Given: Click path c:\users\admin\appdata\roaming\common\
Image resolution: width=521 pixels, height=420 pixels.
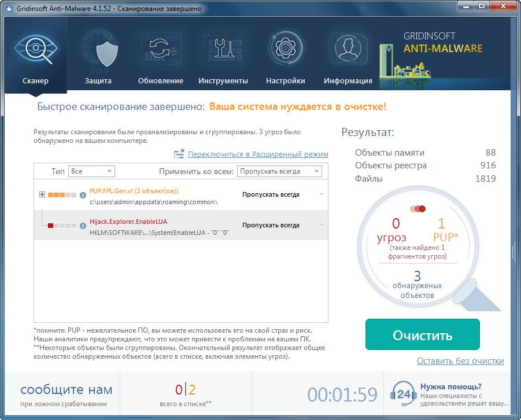Looking at the screenshot, I should pyautogui.click(x=153, y=202).
